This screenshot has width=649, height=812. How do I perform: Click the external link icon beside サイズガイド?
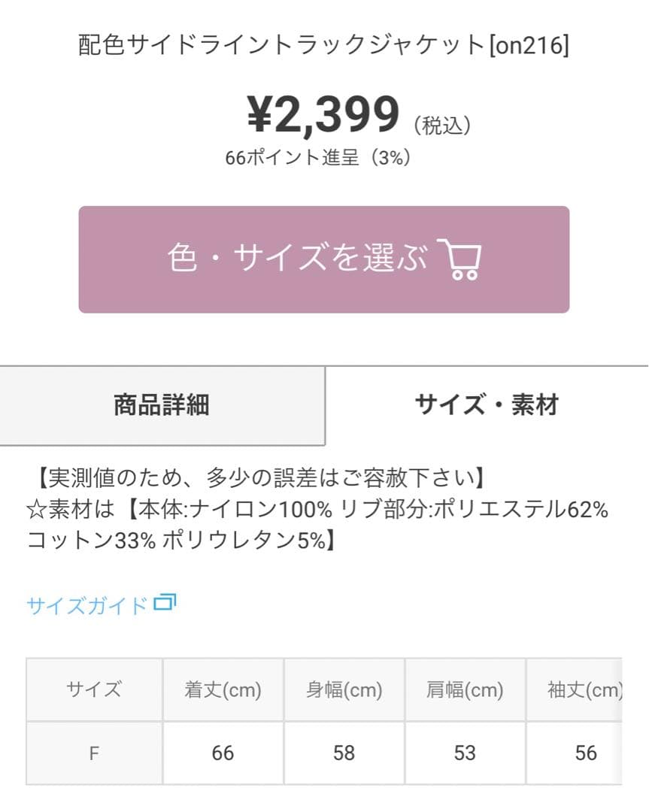click(165, 602)
